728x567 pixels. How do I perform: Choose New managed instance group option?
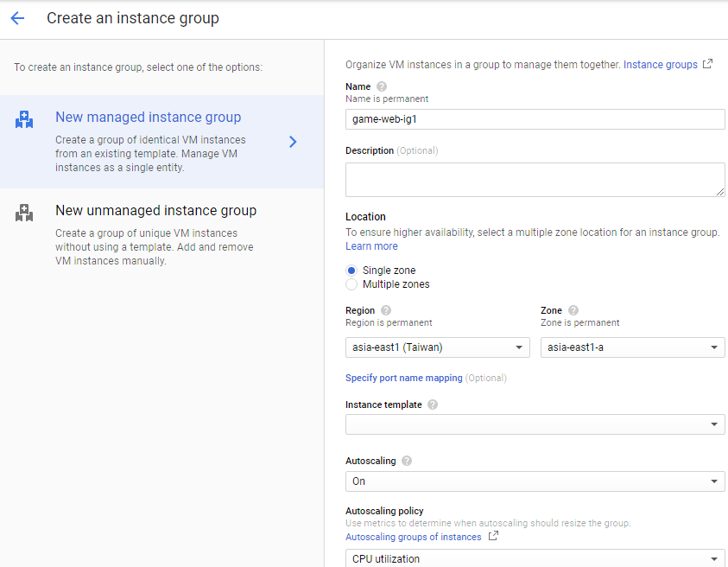pos(149,118)
